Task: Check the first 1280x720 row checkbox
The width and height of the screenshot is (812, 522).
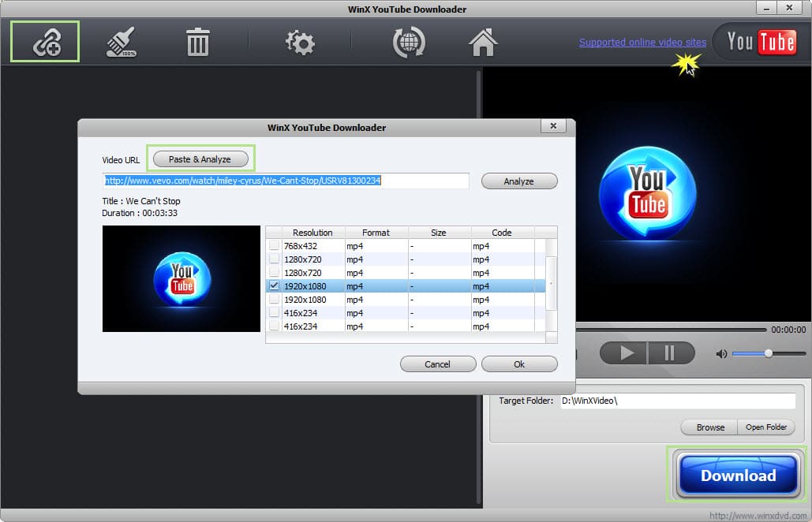Action: point(274,259)
